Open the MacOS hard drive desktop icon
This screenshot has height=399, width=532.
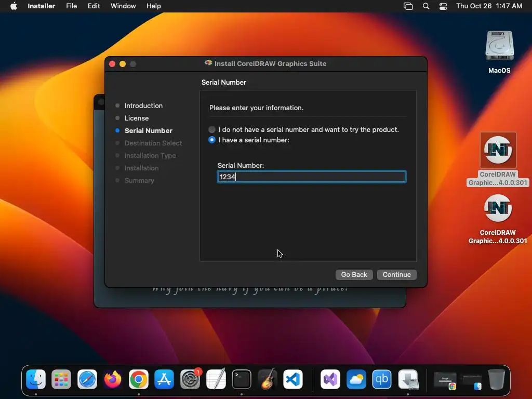point(499,52)
